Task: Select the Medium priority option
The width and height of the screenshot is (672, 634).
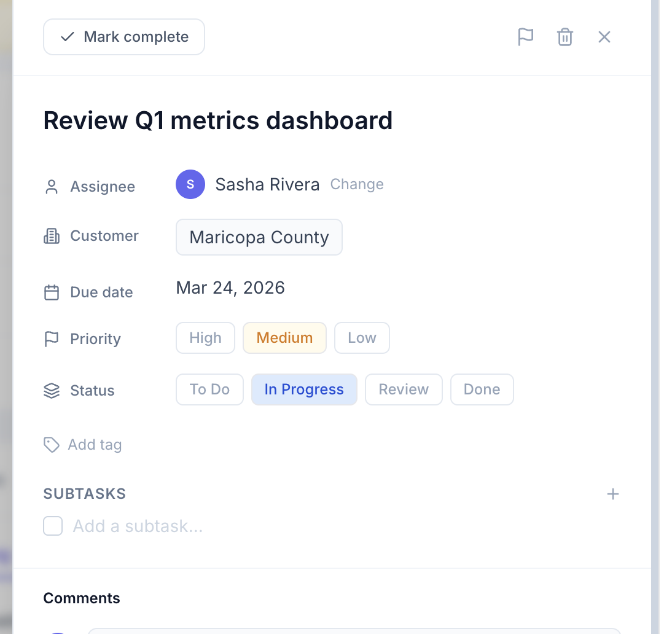Action: [x=284, y=338]
